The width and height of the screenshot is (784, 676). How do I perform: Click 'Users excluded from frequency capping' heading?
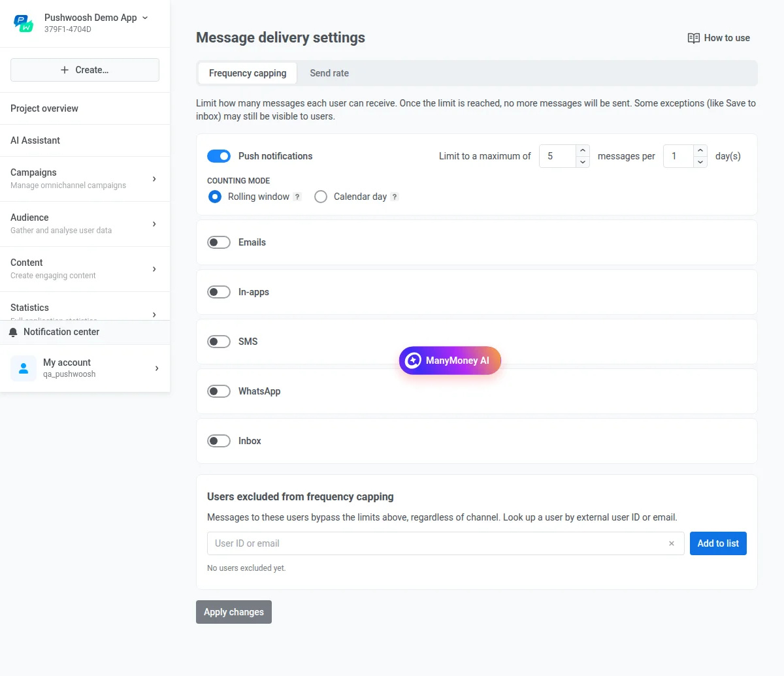click(x=301, y=496)
